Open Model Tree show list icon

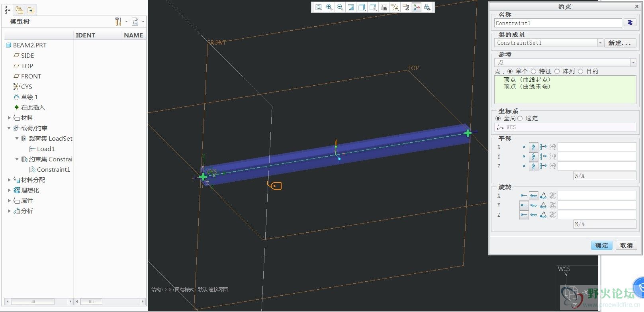(x=135, y=22)
